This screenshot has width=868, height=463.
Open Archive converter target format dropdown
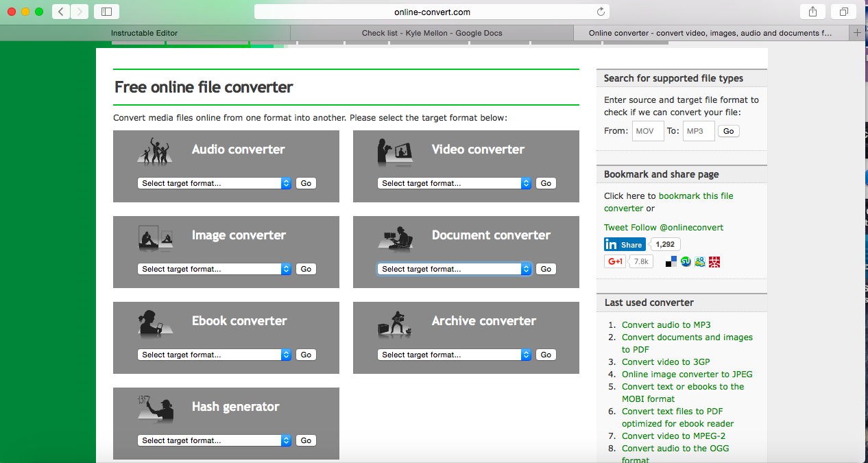(455, 355)
